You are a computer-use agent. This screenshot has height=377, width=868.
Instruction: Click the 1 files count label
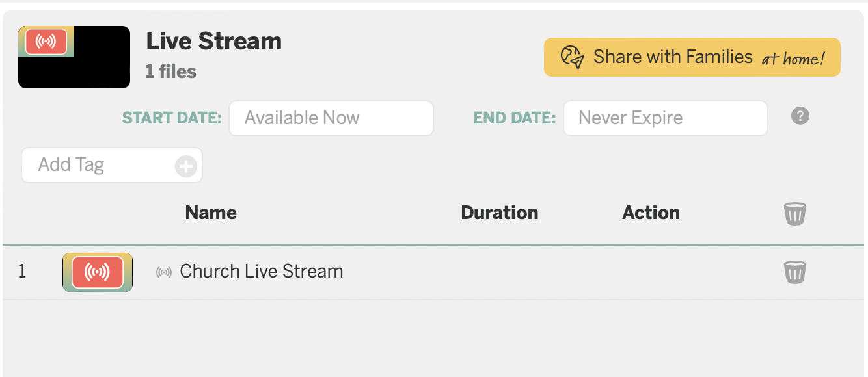tap(171, 71)
